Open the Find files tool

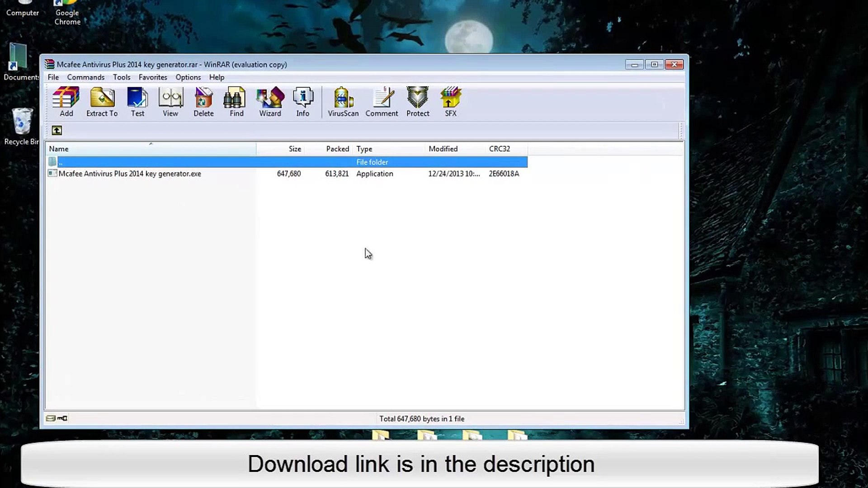[x=236, y=102]
